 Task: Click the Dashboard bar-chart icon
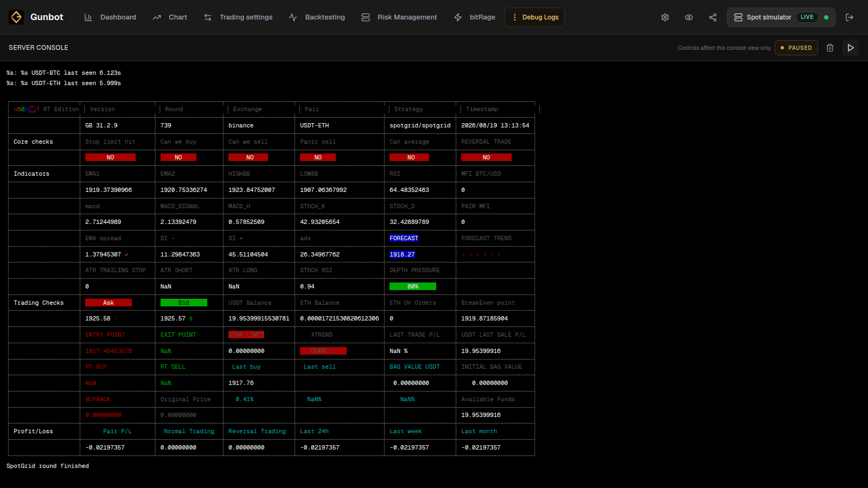(88, 17)
